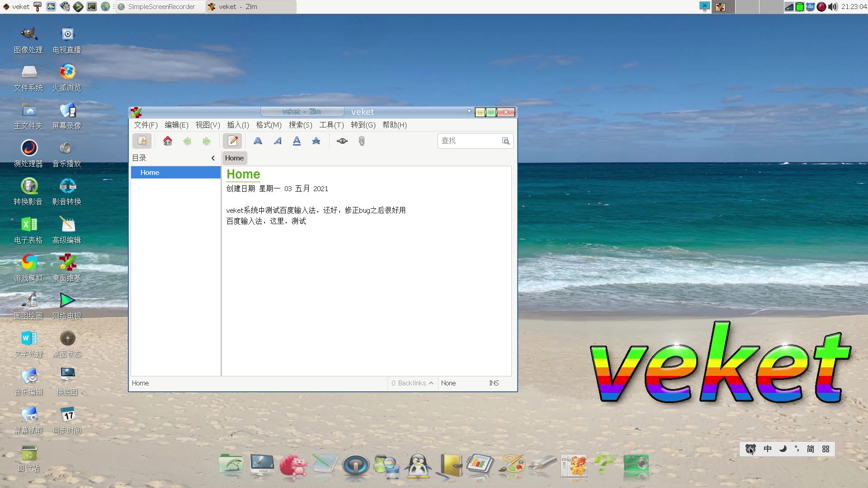The height and width of the screenshot is (488, 868).
Task: Go to the Home page via red house icon
Action: coord(168,141)
